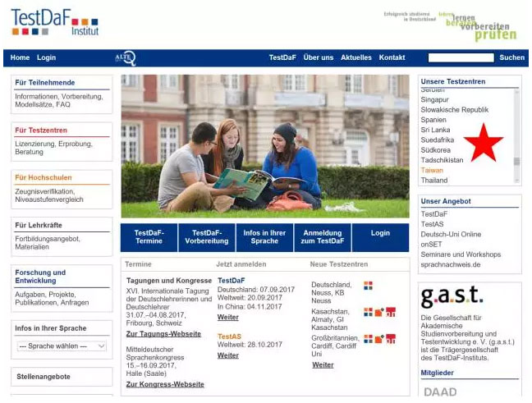This screenshot has height=403, width=532.
Task: Click the blue Login button below the photo
Action: click(x=380, y=237)
